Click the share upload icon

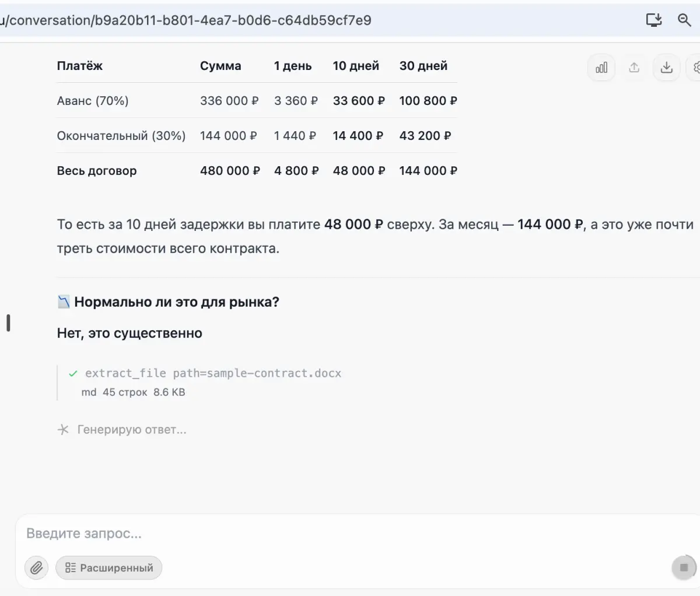click(x=634, y=68)
